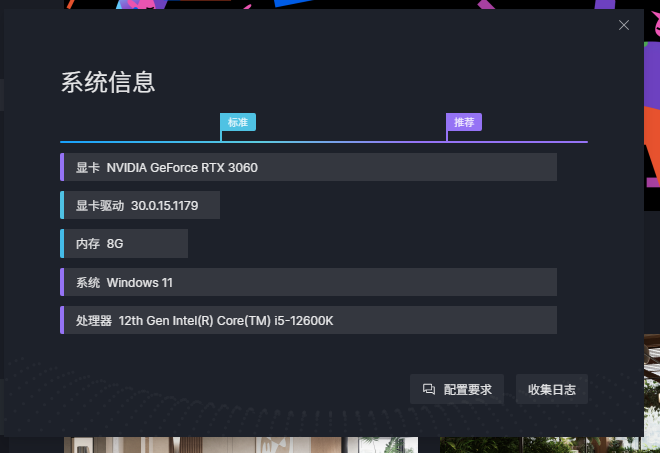
Task: Click the 系统 Windows 11 bar
Action: pyautogui.click(x=310, y=282)
